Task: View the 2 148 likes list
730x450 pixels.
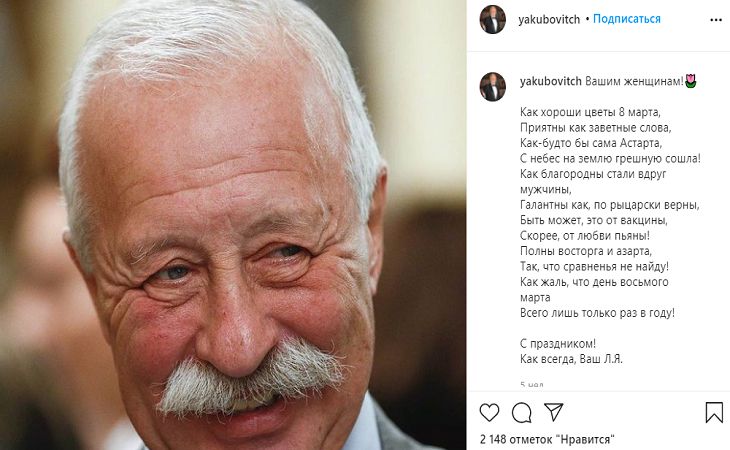Action: (x=547, y=439)
